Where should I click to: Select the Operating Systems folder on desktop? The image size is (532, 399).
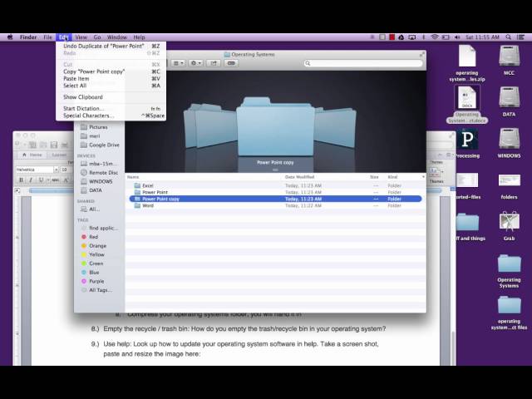[509, 272]
